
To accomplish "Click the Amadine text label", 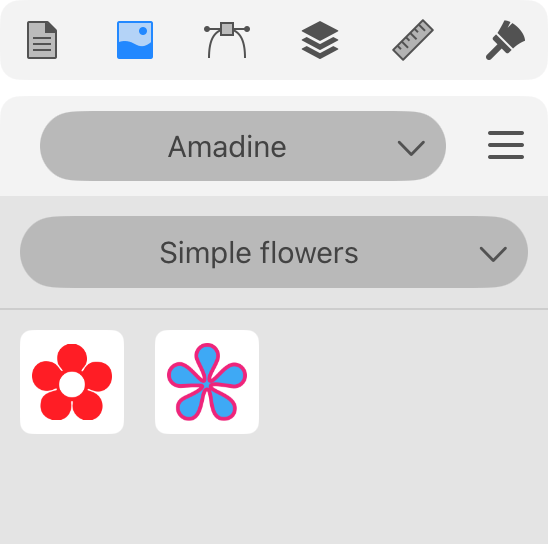I will pos(227,147).
